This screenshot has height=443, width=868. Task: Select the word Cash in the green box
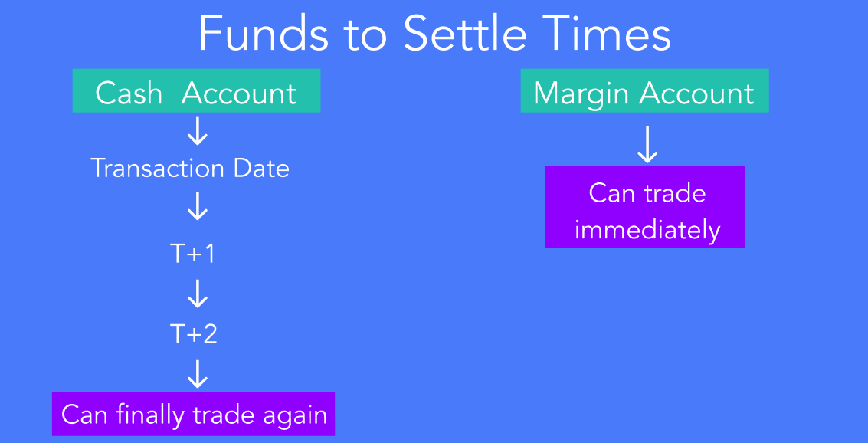point(129,93)
